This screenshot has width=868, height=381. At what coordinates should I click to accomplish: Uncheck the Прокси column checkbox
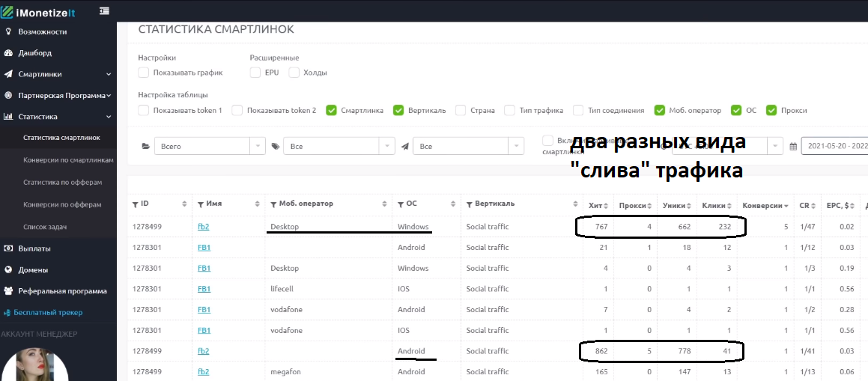click(x=771, y=110)
